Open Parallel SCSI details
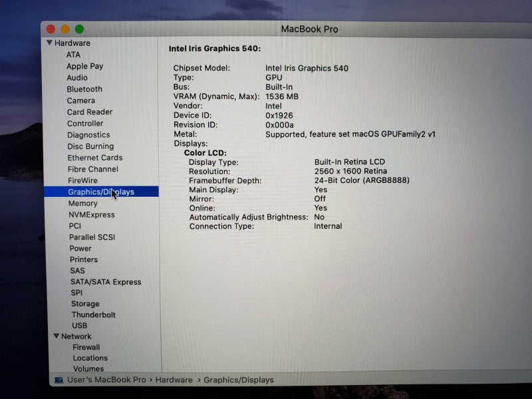This screenshot has width=532, height=399. tap(92, 237)
